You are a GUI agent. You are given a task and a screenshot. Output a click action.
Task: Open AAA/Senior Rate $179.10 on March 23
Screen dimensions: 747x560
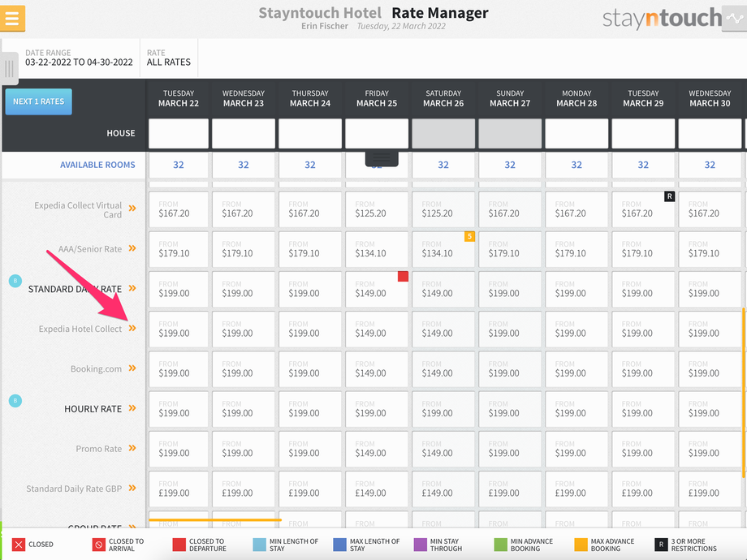tap(244, 249)
